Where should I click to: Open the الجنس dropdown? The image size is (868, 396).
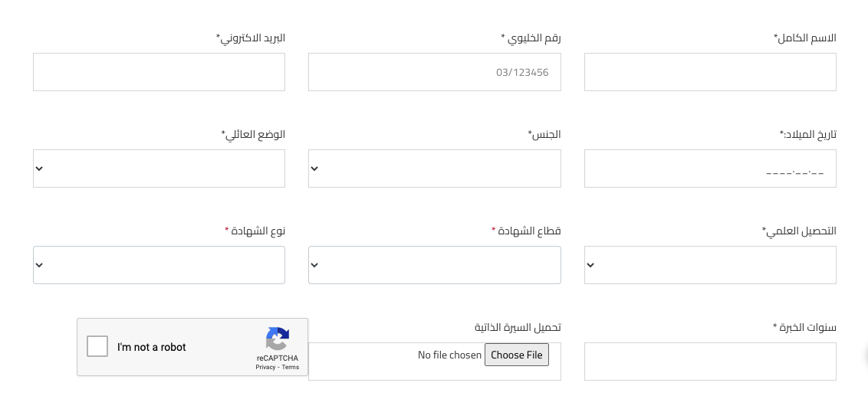[x=435, y=169]
